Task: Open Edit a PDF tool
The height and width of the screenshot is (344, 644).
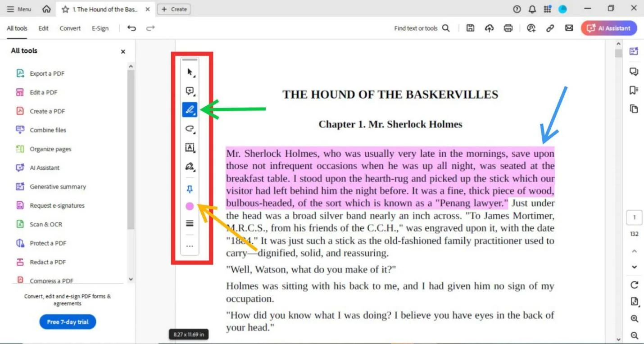Action: coord(37,92)
